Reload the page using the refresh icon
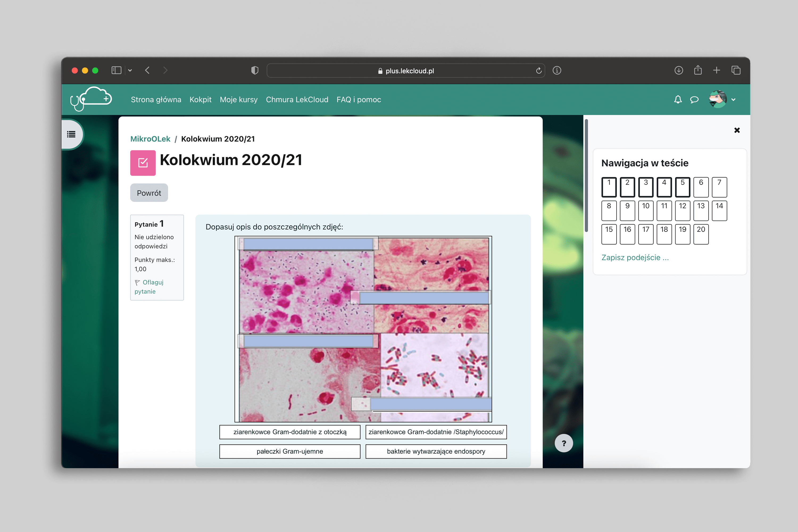798x532 pixels. coord(538,70)
